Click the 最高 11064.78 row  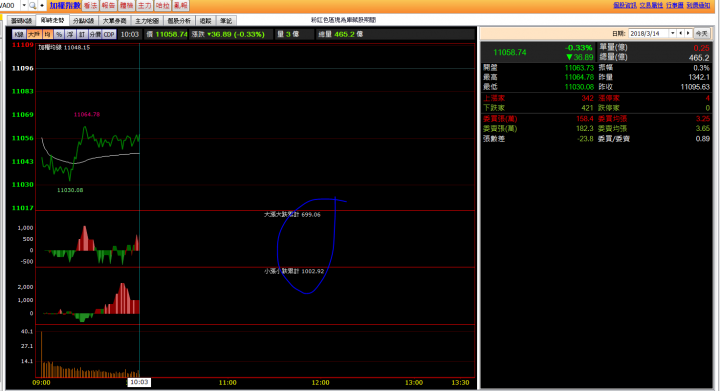click(539, 77)
